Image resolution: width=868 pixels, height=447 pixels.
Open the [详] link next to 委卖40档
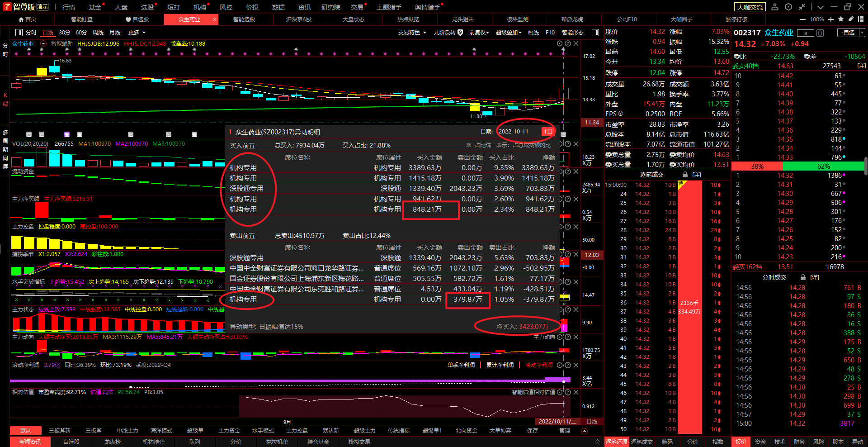862,66
